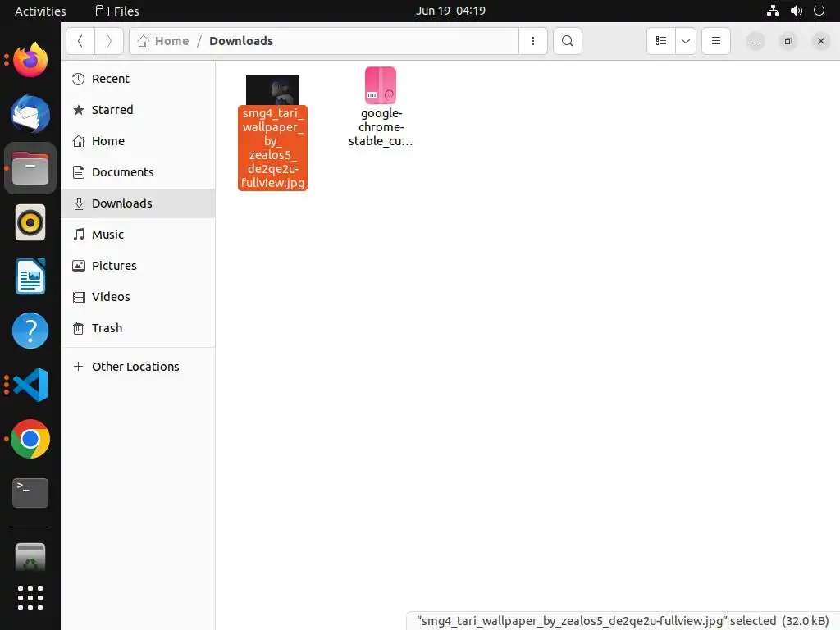Click the Home breadcrumb in path bar
840x630 pixels.
(163, 41)
